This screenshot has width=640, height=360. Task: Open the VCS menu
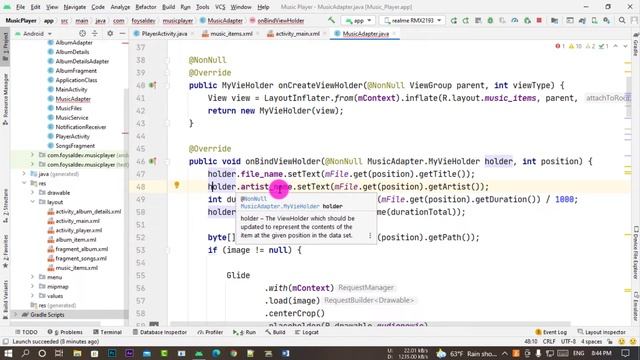(x=220, y=7)
